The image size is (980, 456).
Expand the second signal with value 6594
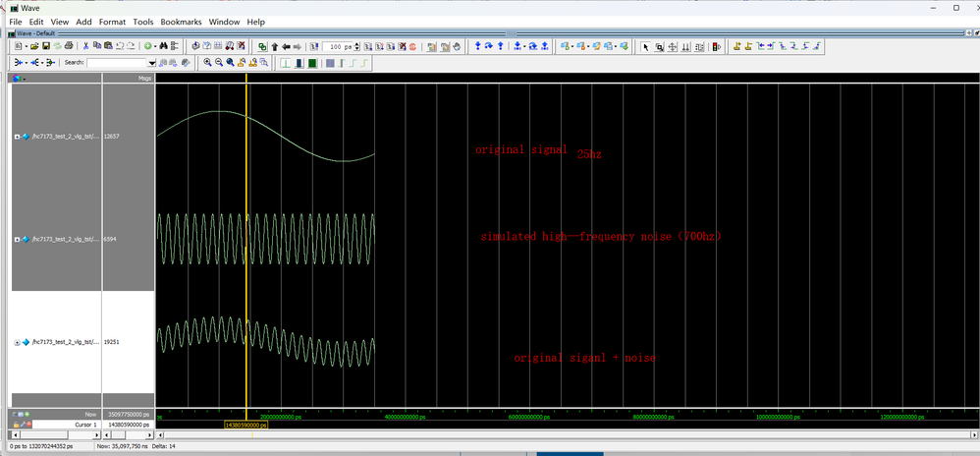click(x=17, y=239)
